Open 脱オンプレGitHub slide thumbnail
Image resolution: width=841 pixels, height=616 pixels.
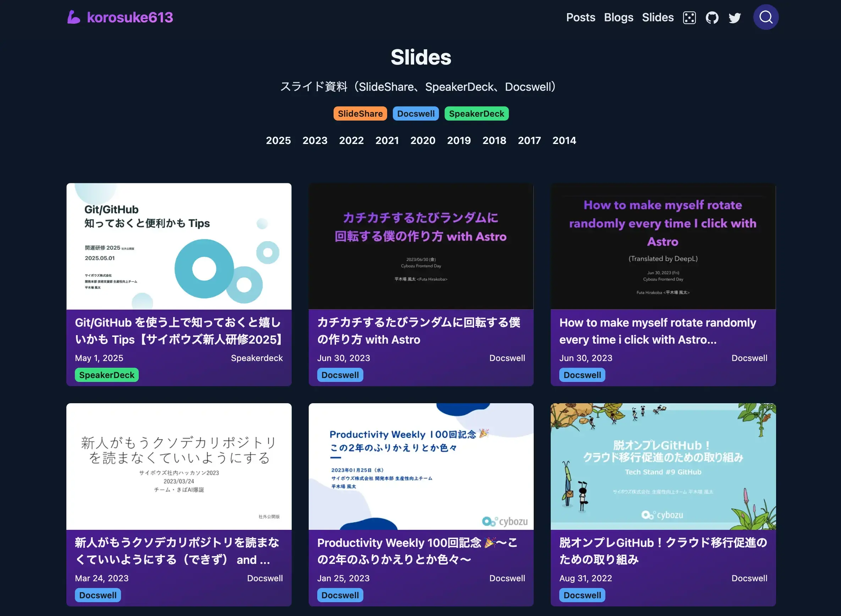tap(663, 466)
